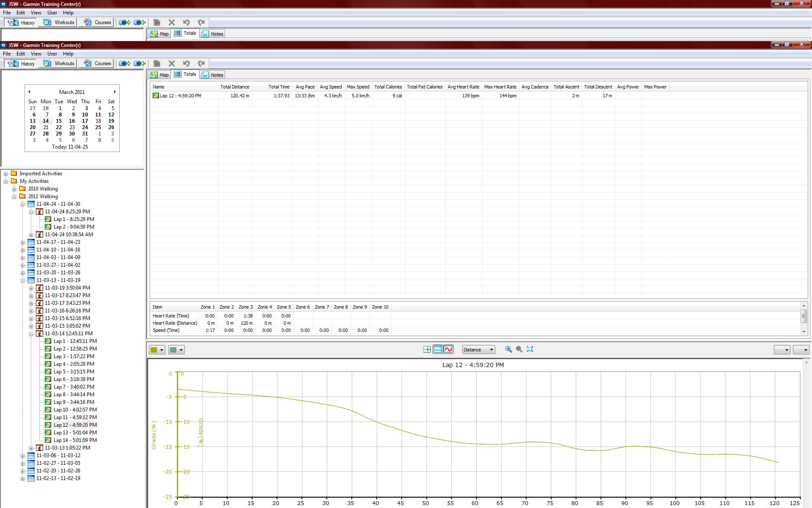Image resolution: width=812 pixels, height=508 pixels.
Task: Open the second graph color selector dropdown
Action: (x=176, y=350)
